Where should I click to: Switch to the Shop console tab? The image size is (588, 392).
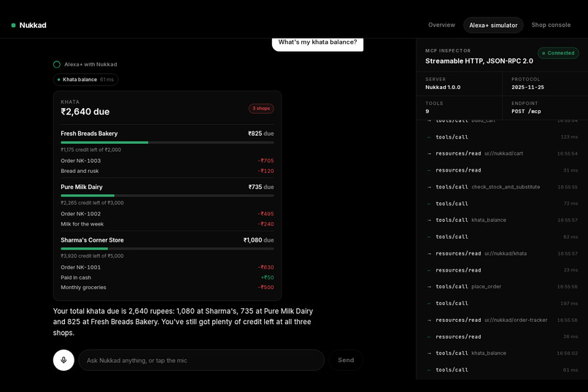(x=551, y=25)
